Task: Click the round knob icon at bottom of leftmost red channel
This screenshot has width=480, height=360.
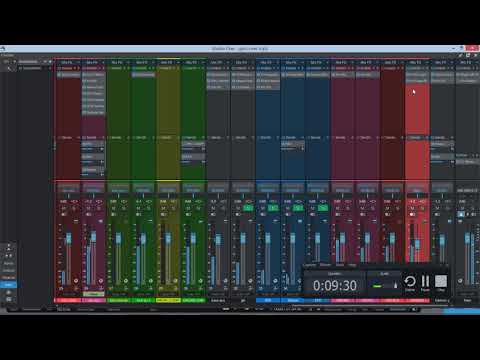Action: pyautogui.click(x=76, y=281)
